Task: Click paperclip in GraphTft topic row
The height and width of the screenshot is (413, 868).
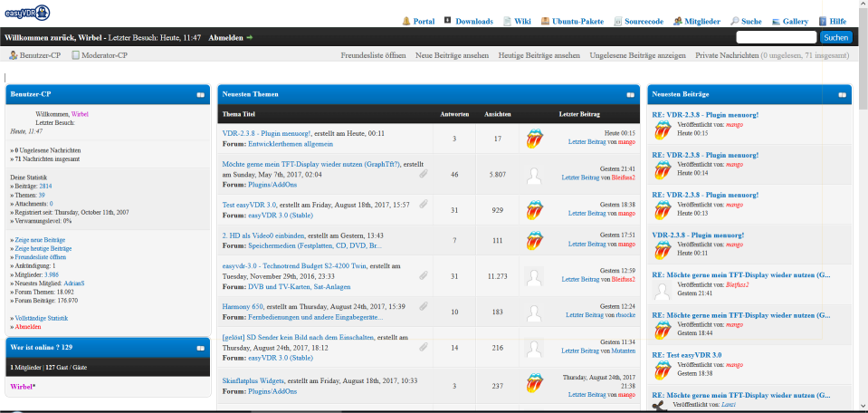Action: pos(424,174)
